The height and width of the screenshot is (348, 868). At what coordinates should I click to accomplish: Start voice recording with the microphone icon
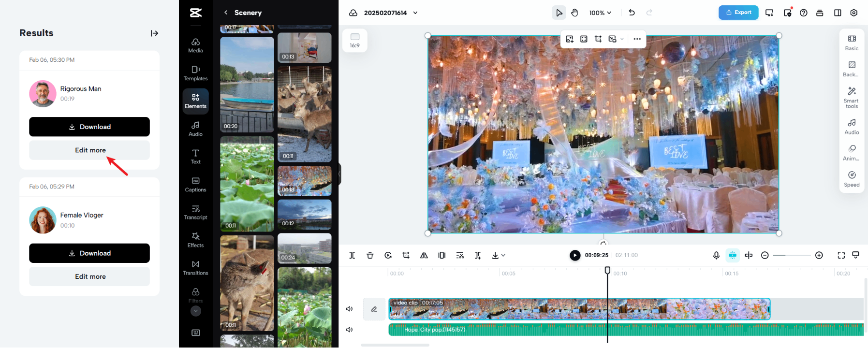pos(716,255)
